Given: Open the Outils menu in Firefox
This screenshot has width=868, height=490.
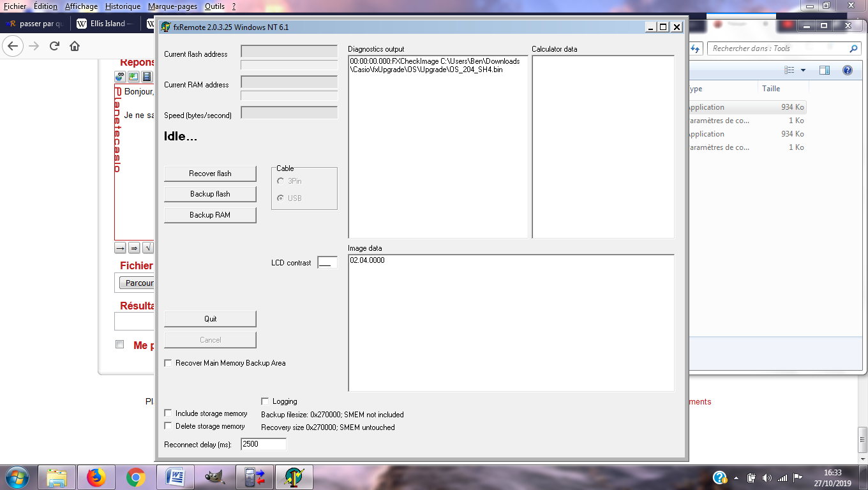Looking at the screenshot, I should pyautogui.click(x=214, y=6).
